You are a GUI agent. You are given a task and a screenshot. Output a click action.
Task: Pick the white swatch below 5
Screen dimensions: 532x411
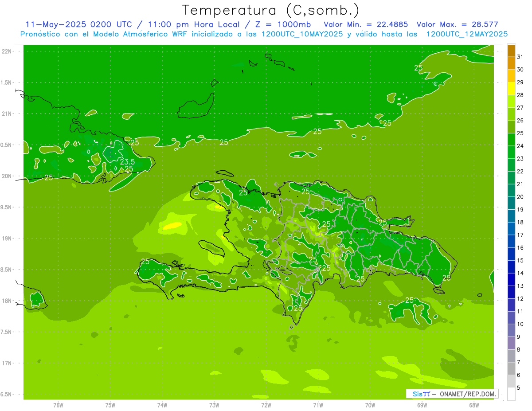click(x=511, y=394)
